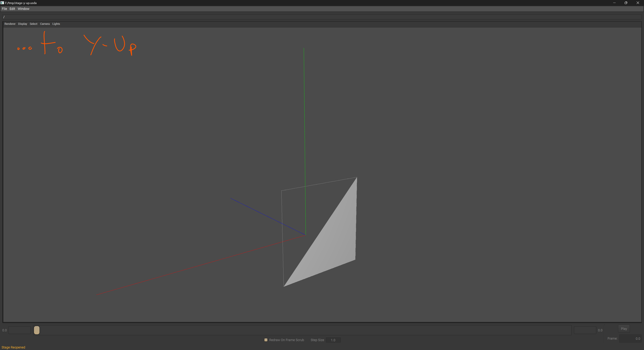This screenshot has height=350, width=644.
Task: Click the Frame number field
Action: coord(630,338)
